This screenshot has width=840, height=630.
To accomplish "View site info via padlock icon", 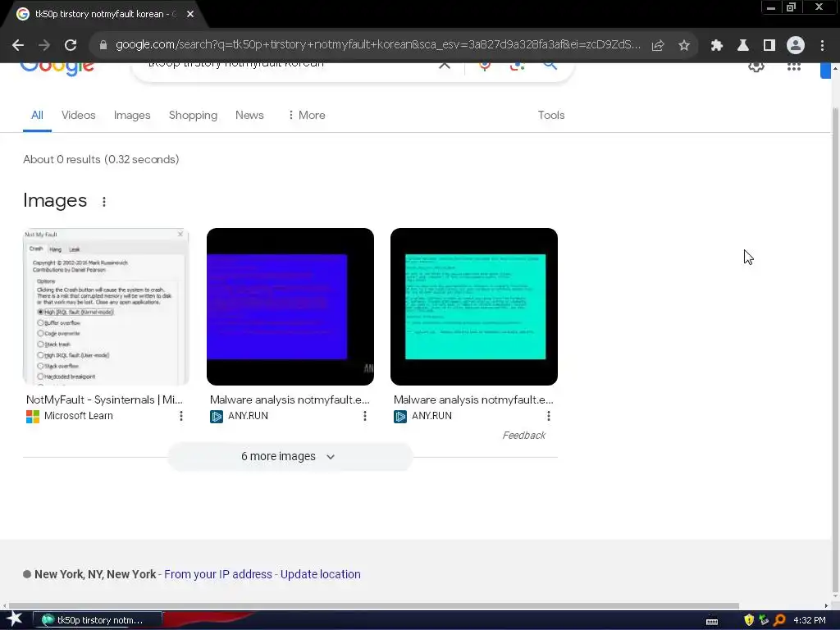I will (103, 46).
